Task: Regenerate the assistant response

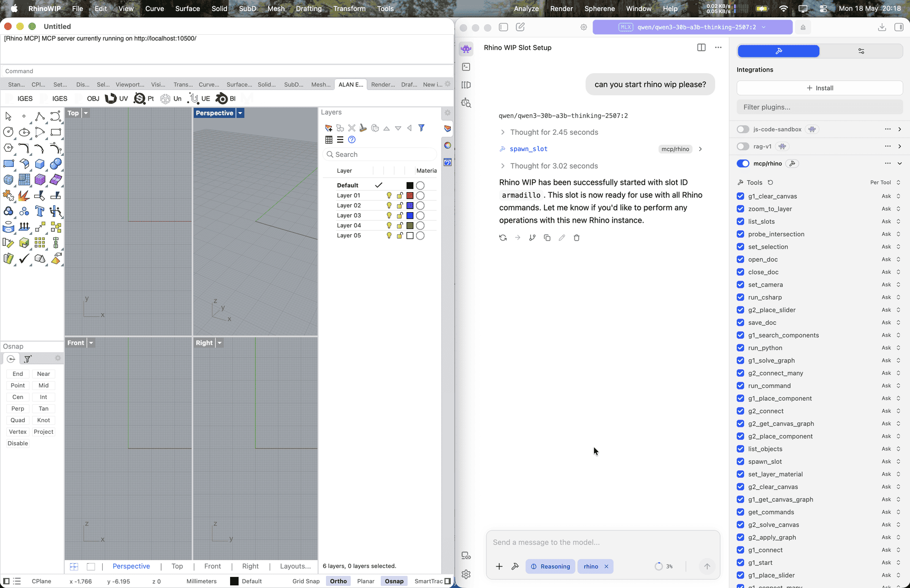Action: point(503,238)
